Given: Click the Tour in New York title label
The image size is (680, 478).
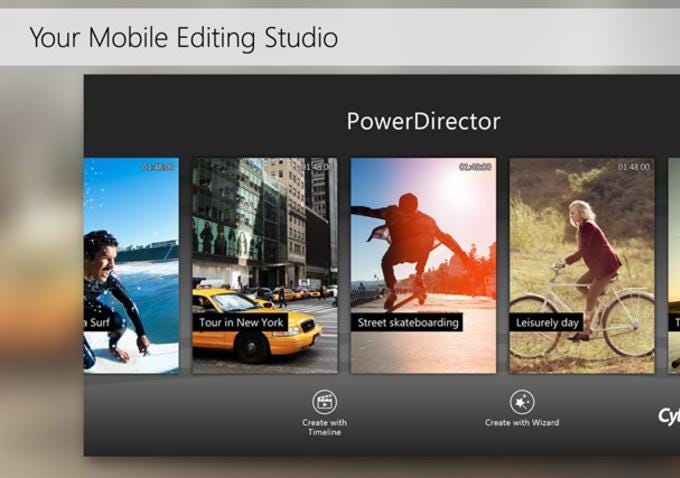Looking at the screenshot, I should [x=241, y=322].
